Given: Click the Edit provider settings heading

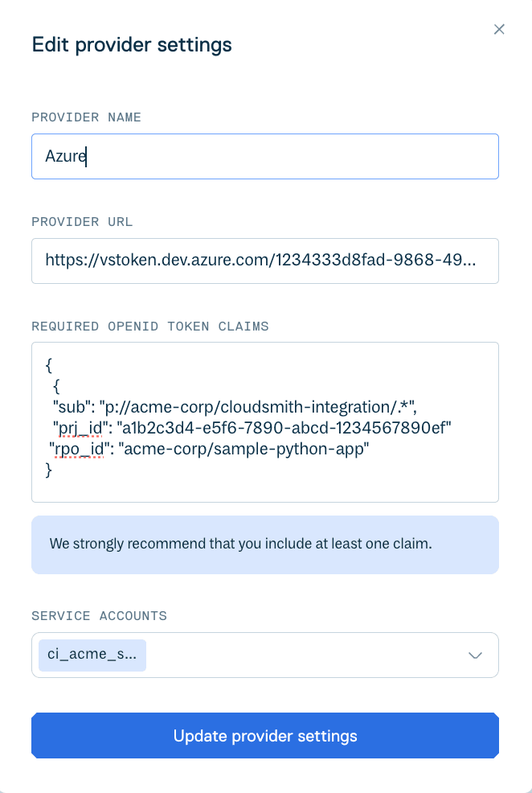Looking at the screenshot, I should pos(132,44).
